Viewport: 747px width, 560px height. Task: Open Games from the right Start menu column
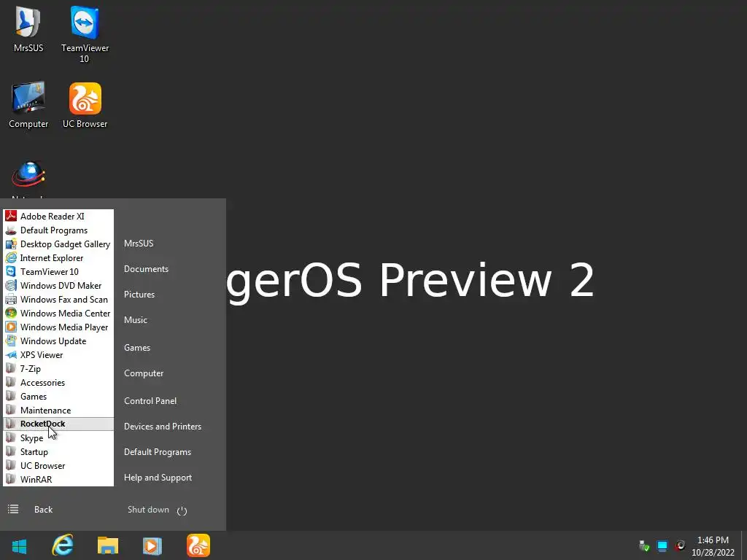(x=136, y=348)
